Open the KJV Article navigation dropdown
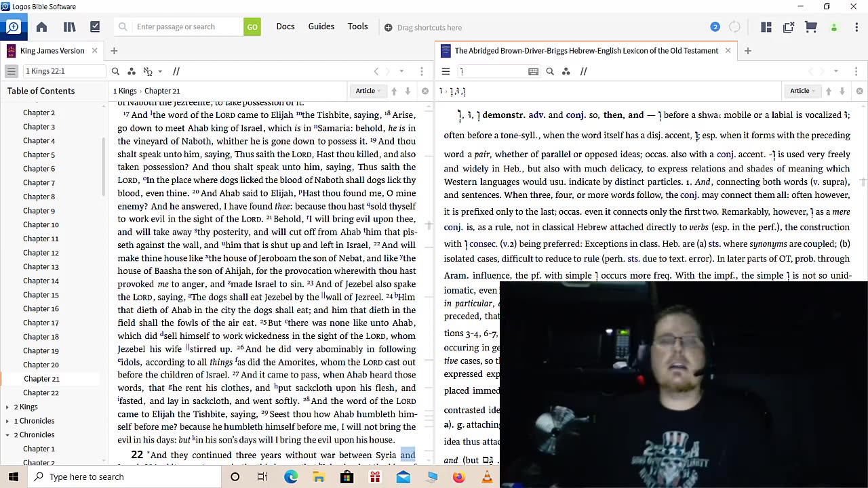 (368, 91)
